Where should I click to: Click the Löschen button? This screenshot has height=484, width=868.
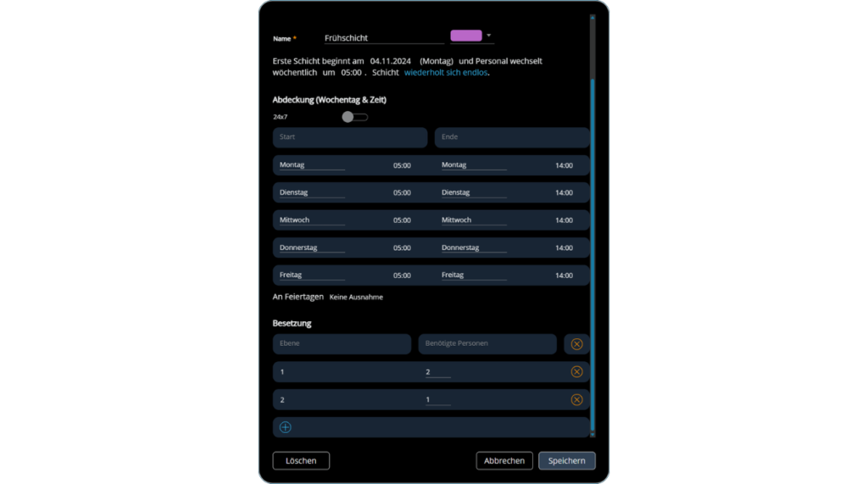(x=301, y=461)
